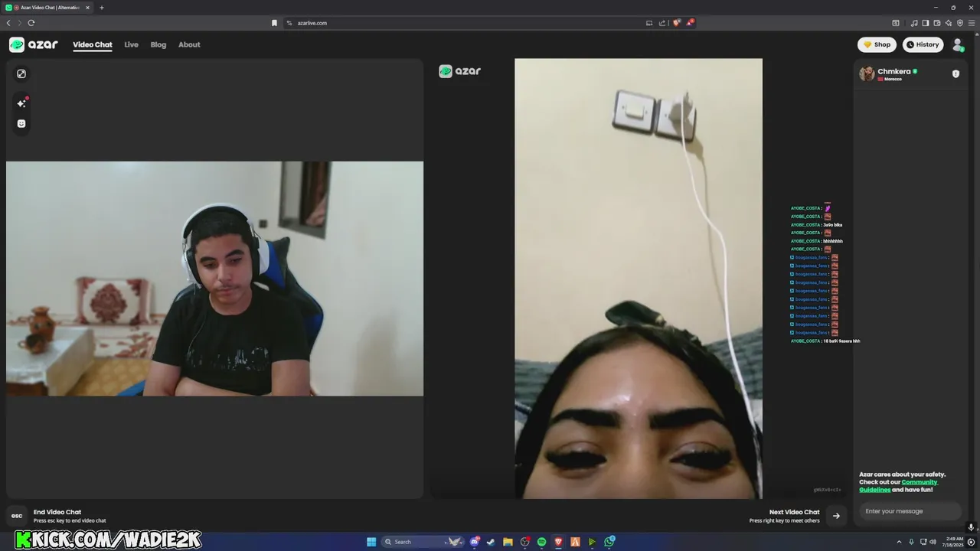Screen dimensions: 980x551
Task: Report Chmkera with the shield icon
Action: (955, 73)
